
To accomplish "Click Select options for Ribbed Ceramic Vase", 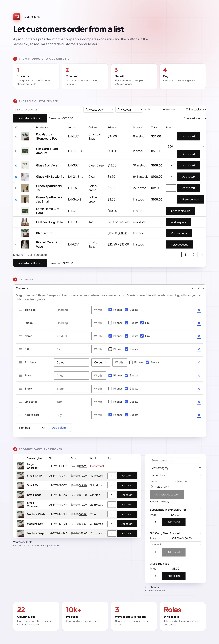I will coord(179,244).
